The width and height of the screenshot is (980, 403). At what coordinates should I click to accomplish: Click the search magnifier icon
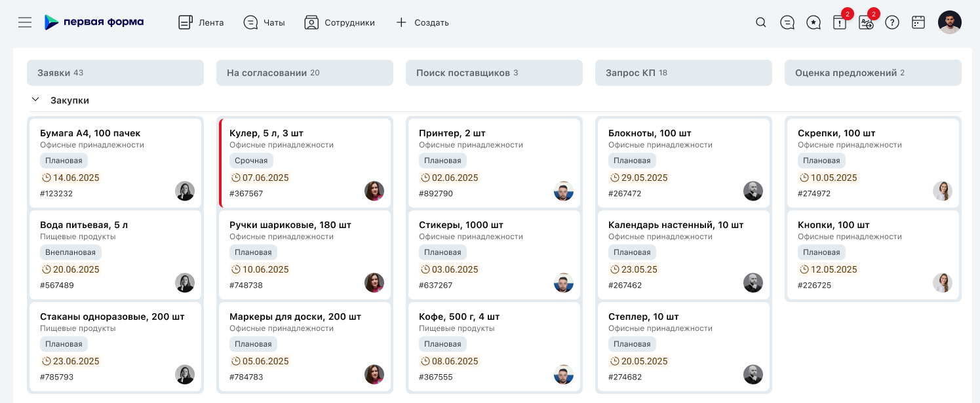(761, 22)
